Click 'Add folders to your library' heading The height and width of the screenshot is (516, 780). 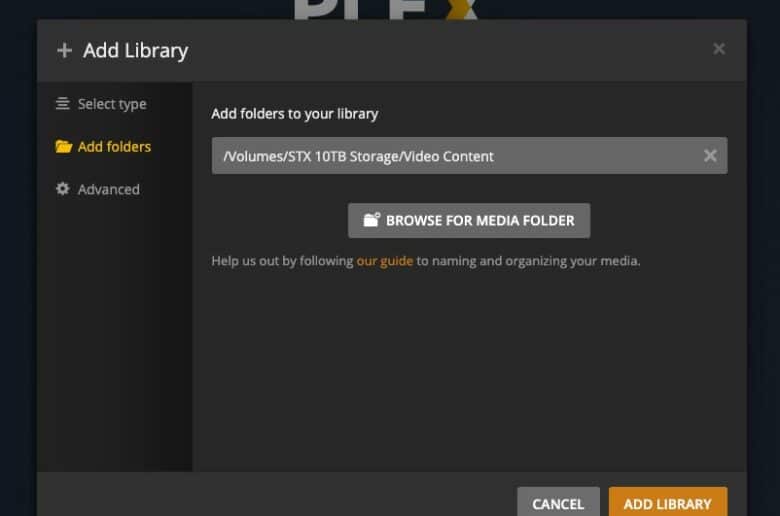(x=294, y=114)
